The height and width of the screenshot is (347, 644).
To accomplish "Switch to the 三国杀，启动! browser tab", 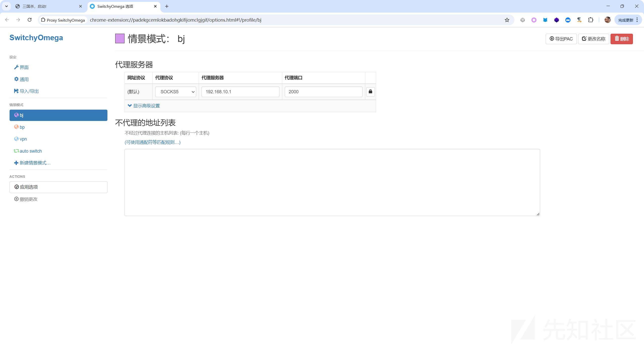I will (49, 6).
